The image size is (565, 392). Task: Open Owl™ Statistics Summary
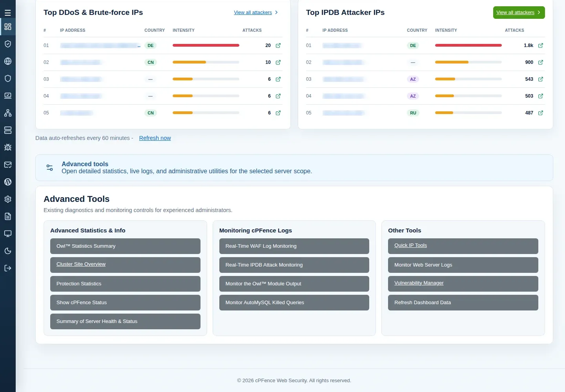[x=125, y=246]
